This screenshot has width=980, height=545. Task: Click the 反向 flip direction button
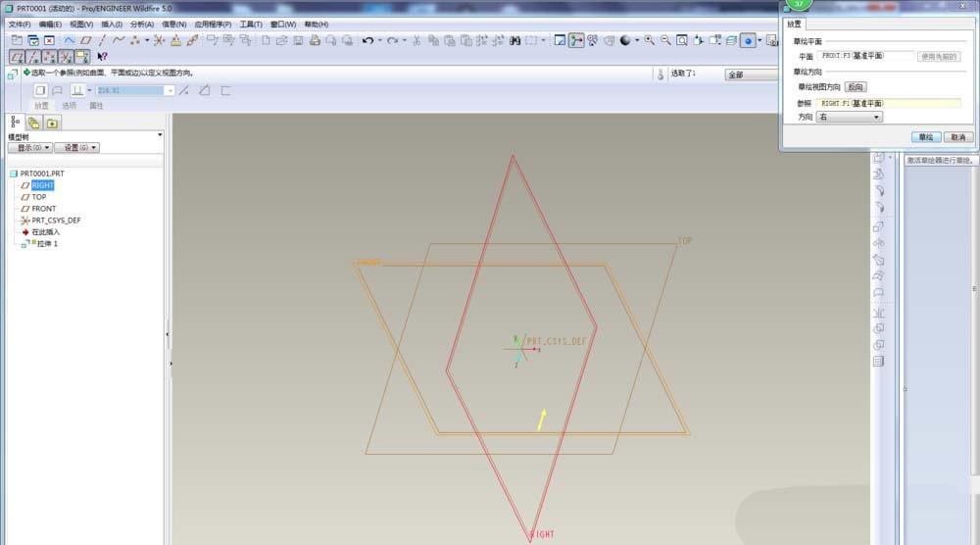click(x=856, y=87)
